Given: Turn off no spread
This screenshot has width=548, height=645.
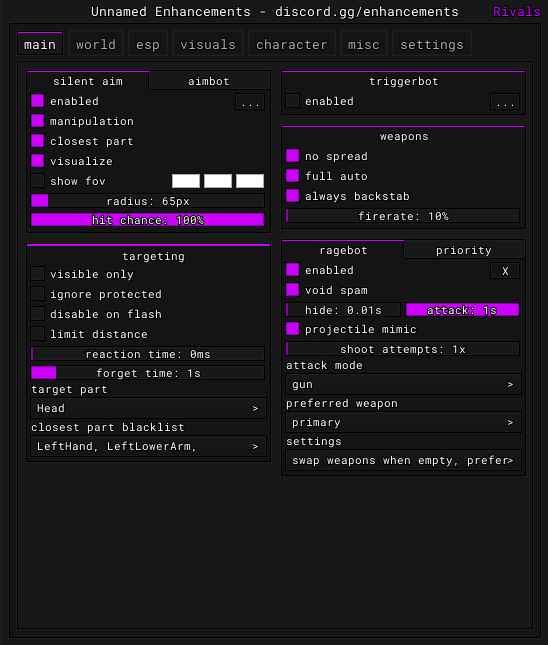Looking at the screenshot, I should [293, 156].
